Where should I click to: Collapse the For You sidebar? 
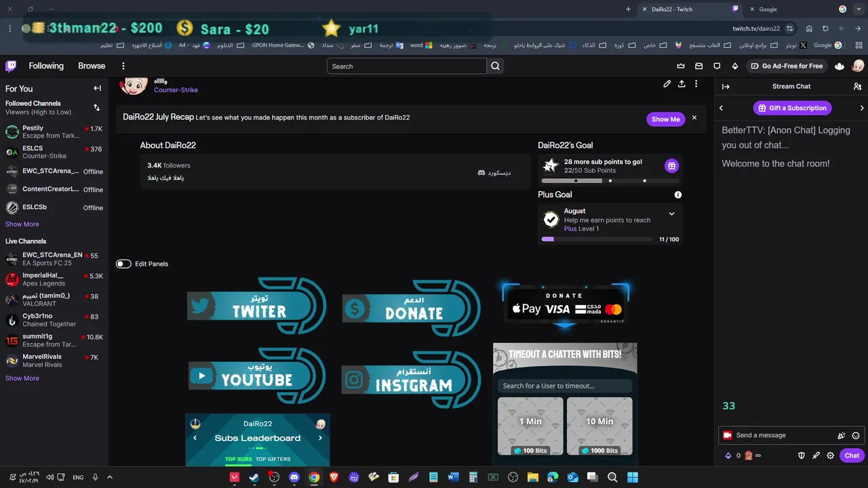tap(97, 88)
